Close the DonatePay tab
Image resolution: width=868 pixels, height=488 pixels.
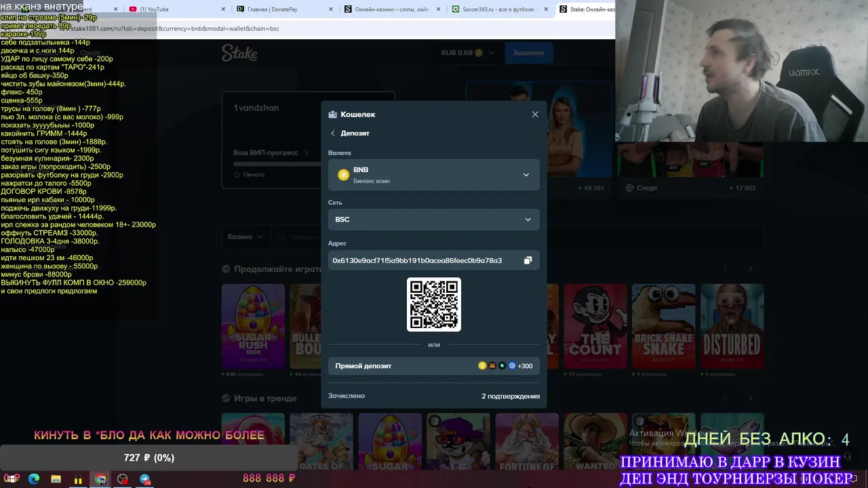click(x=331, y=9)
